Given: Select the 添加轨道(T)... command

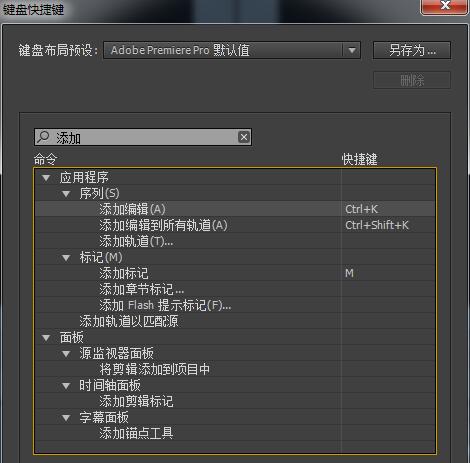Looking at the screenshot, I should click(136, 241).
